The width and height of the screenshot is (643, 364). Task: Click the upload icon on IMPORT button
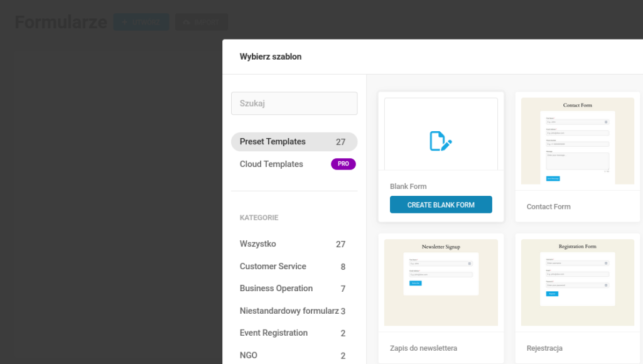click(x=186, y=22)
